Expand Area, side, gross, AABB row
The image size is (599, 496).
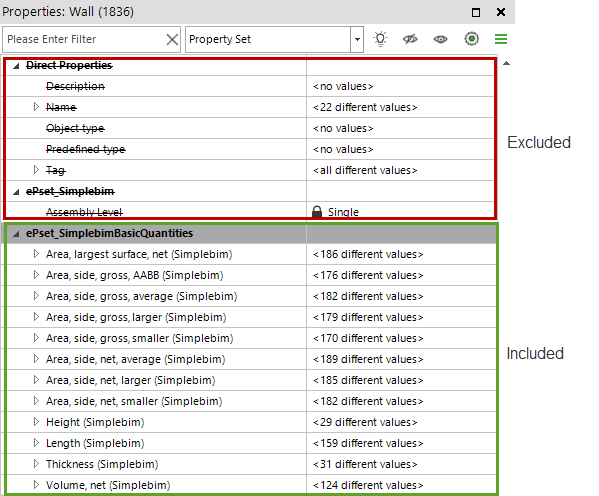(36, 275)
